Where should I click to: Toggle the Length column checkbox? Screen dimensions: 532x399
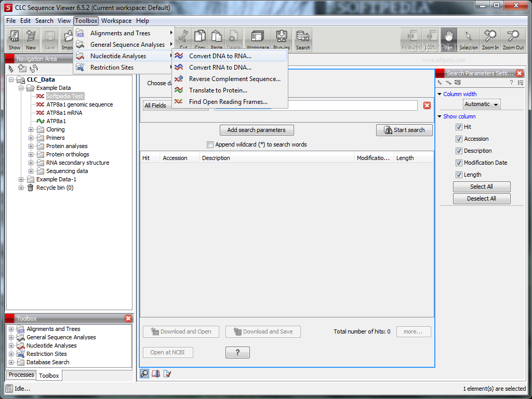coord(459,175)
